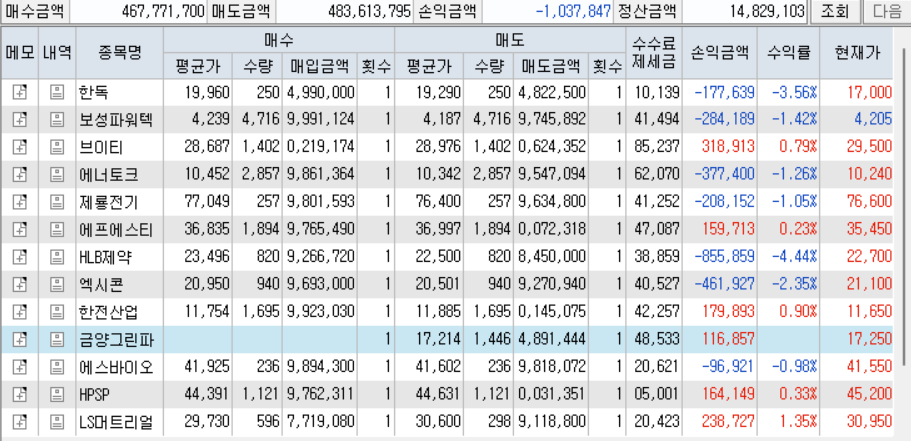Open the 내역 detail icon for HPSP
The height and width of the screenshot is (441, 911).
(57, 395)
